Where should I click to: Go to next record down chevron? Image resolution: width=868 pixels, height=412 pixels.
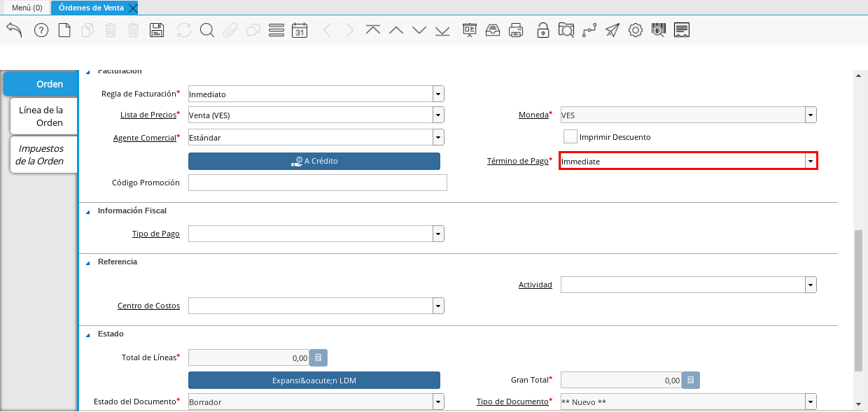(419, 30)
